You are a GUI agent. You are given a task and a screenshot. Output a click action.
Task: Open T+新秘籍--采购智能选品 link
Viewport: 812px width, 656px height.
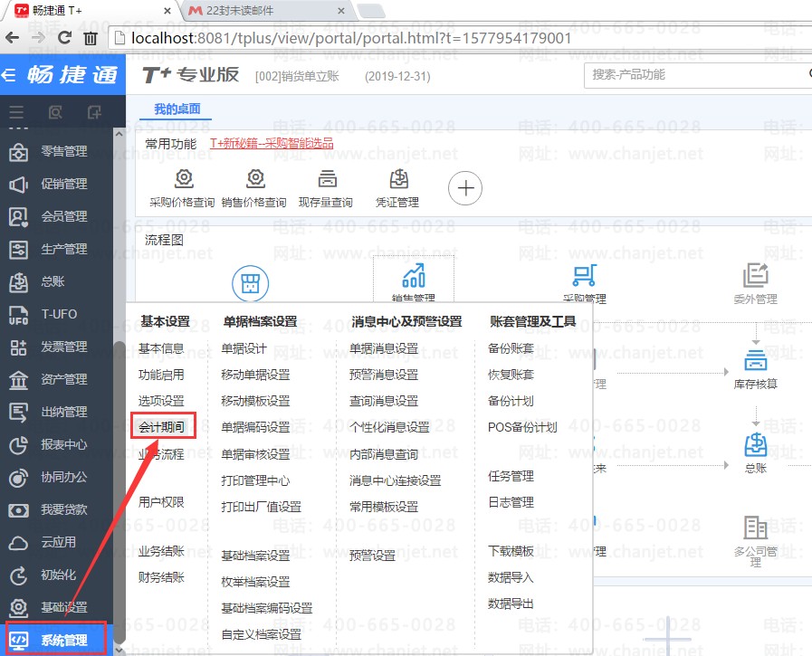tap(272, 144)
